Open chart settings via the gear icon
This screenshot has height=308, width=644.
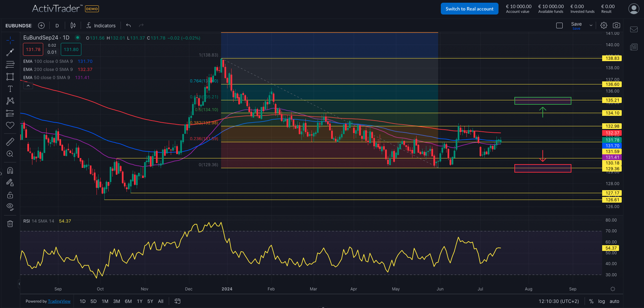tap(604, 25)
